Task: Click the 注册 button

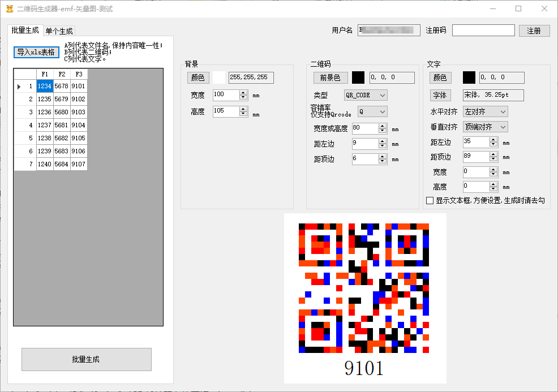Action: (x=534, y=31)
